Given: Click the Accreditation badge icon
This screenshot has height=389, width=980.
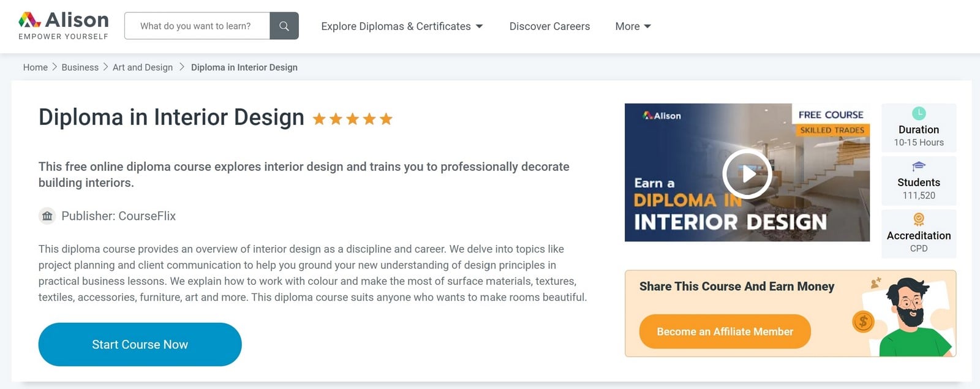Looking at the screenshot, I should [919, 219].
